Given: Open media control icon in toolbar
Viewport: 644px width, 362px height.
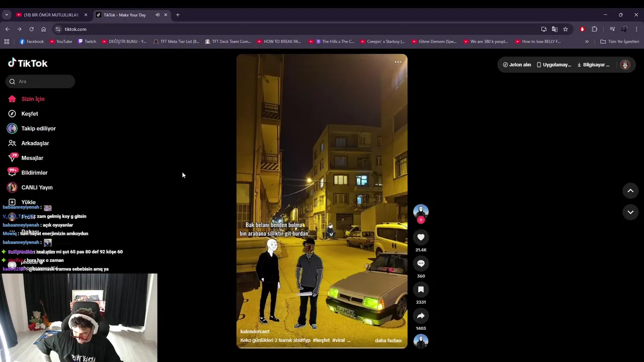Looking at the screenshot, I should [x=612, y=29].
